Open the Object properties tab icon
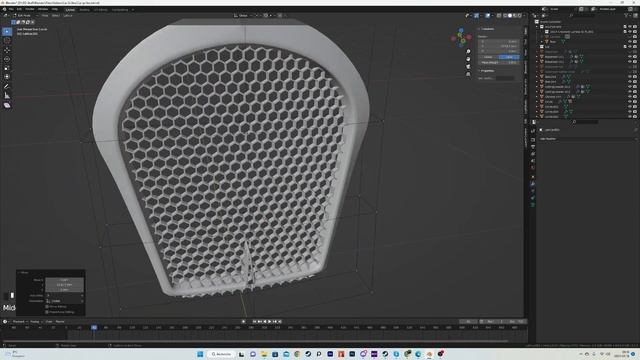640x360 pixels. pyautogui.click(x=533, y=177)
